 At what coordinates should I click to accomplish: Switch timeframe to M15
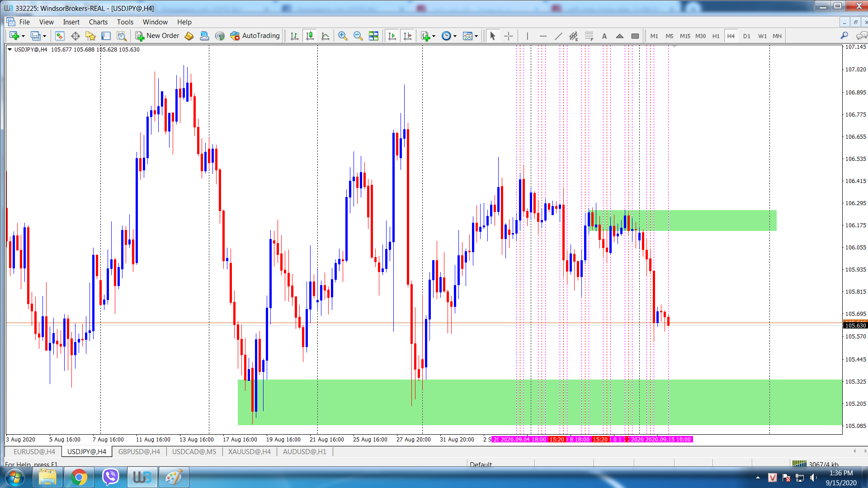pyautogui.click(x=685, y=36)
